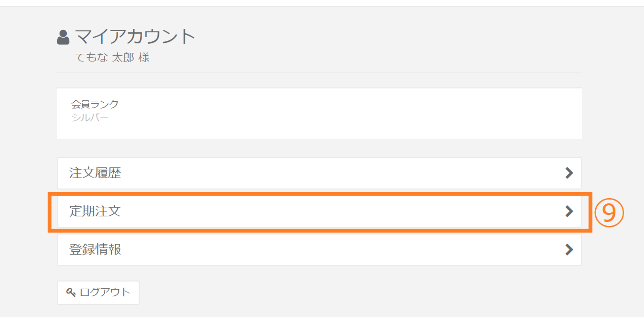Click the user profile silhouette icon

point(63,37)
